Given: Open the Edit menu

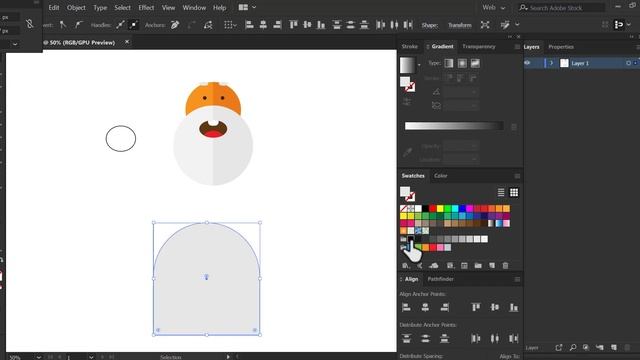Looking at the screenshot, I should click(53, 7).
